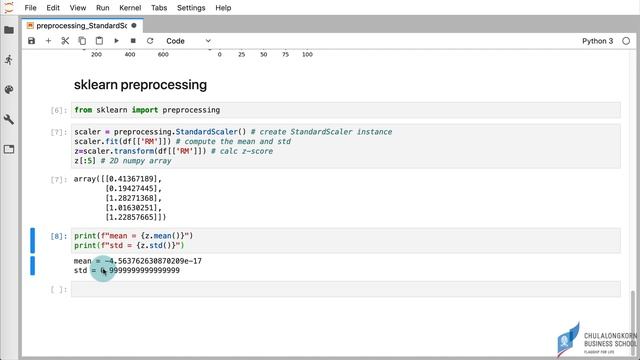
Task: Open the Commands palette sidebar icon
Action: (x=9, y=90)
